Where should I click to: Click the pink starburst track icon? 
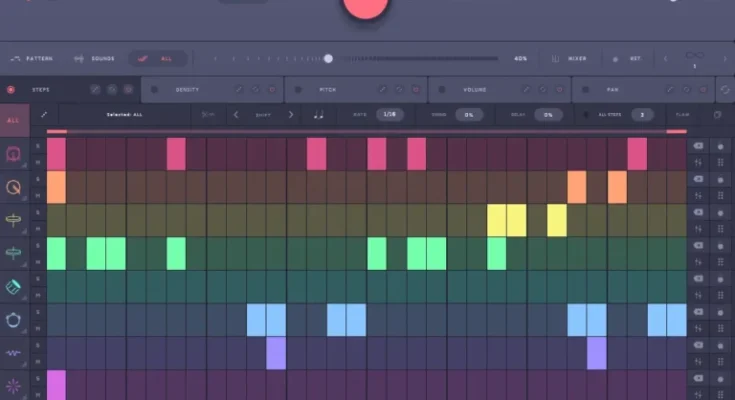[x=14, y=386]
